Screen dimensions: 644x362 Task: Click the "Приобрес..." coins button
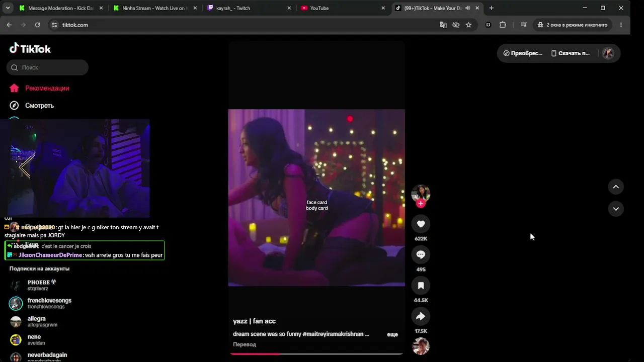pos(523,53)
